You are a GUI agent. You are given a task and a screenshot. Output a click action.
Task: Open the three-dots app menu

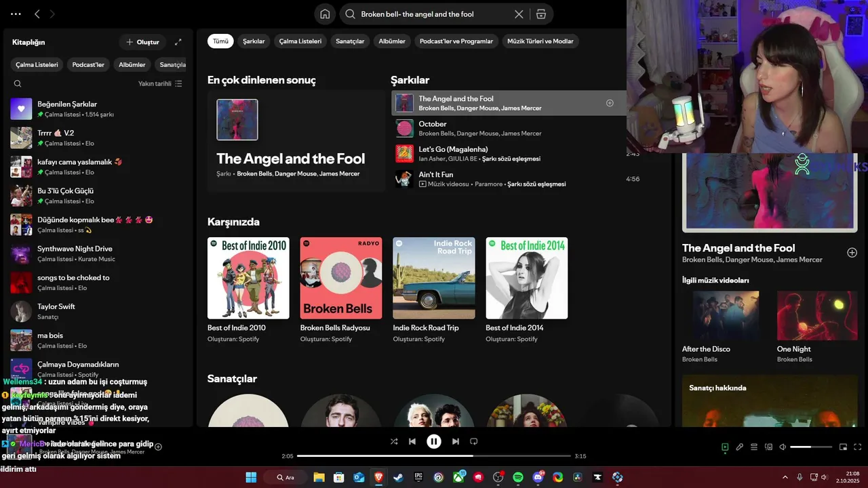pos(16,14)
